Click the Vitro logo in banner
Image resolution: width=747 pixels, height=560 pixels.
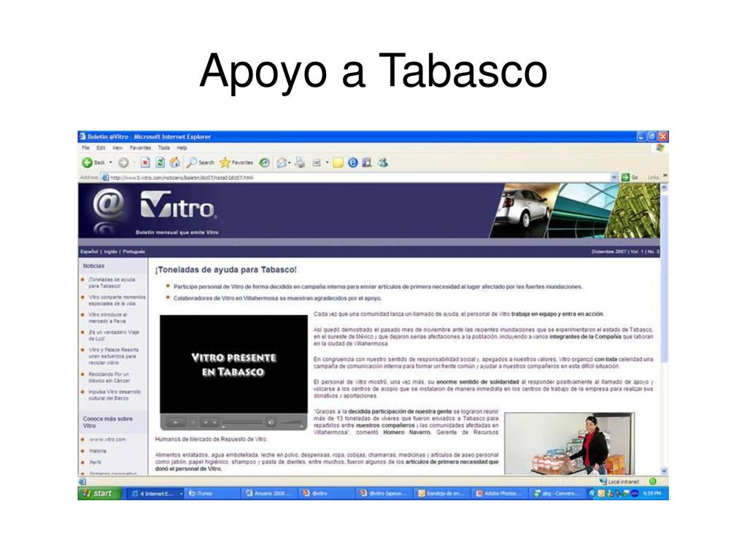177,205
